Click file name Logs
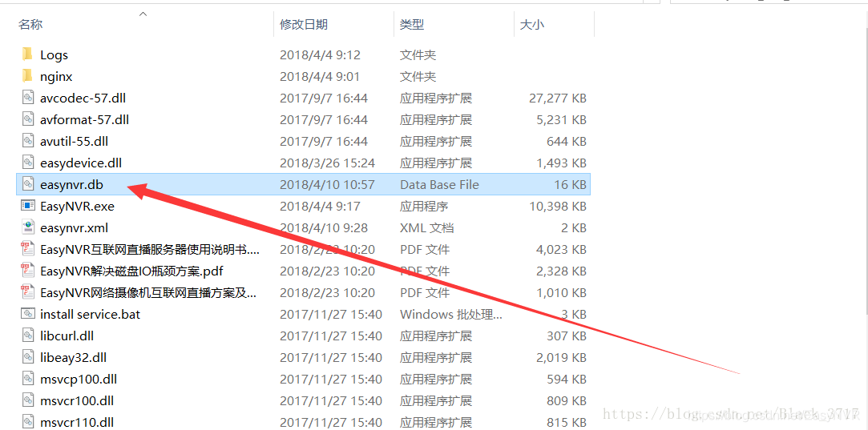Screen dimensions: 868x430 (x=55, y=54)
